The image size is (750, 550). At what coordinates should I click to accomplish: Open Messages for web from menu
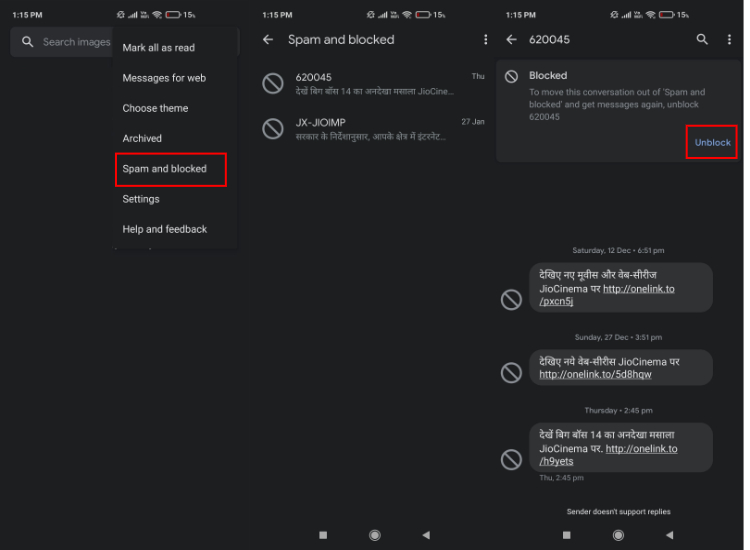click(x=164, y=78)
